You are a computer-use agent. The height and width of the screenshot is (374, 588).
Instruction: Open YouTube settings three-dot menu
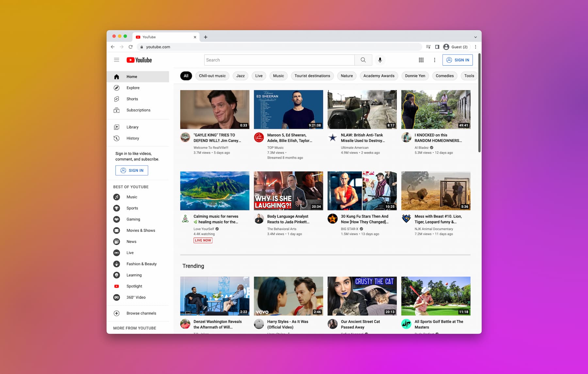coord(434,60)
